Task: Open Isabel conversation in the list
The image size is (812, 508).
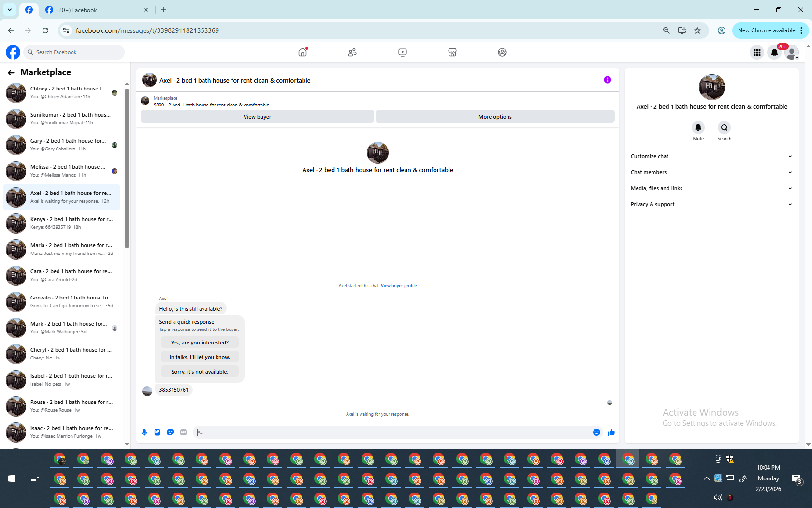Action: click(x=62, y=380)
